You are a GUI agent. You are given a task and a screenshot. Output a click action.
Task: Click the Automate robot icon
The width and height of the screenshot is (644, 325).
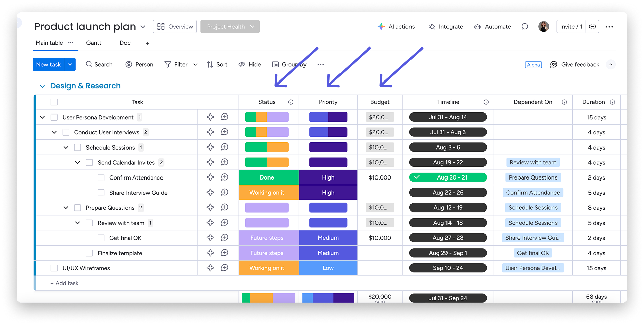(477, 27)
